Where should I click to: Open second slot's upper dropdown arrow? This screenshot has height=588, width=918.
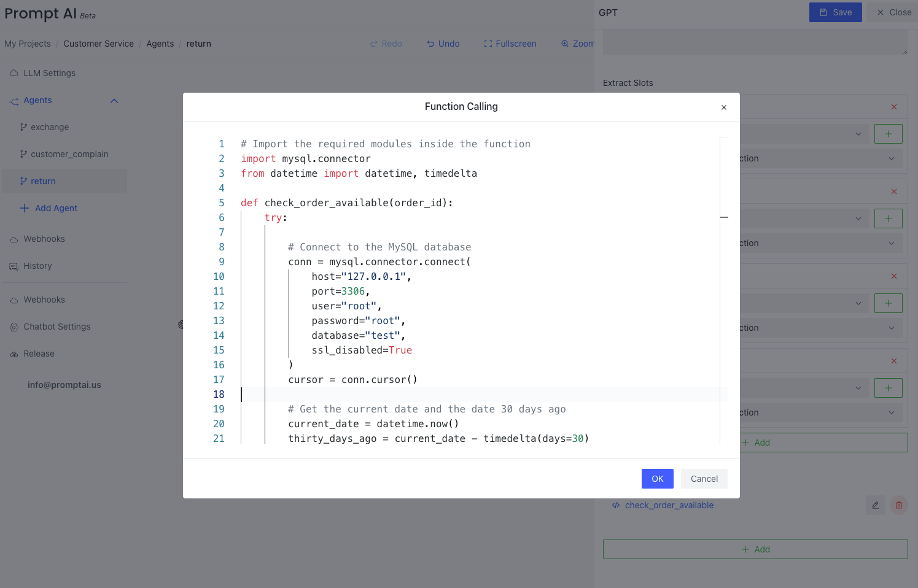pos(858,219)
